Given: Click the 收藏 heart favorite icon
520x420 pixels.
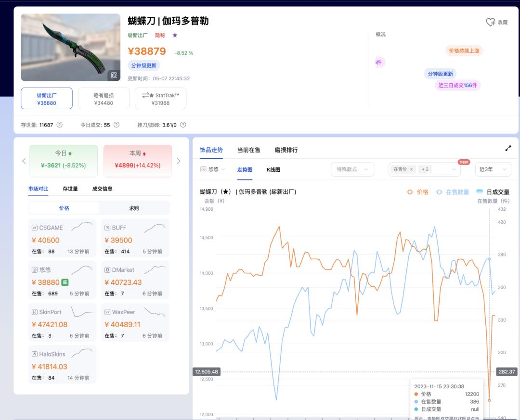Looking at the screenshot, I should (491, 22).
